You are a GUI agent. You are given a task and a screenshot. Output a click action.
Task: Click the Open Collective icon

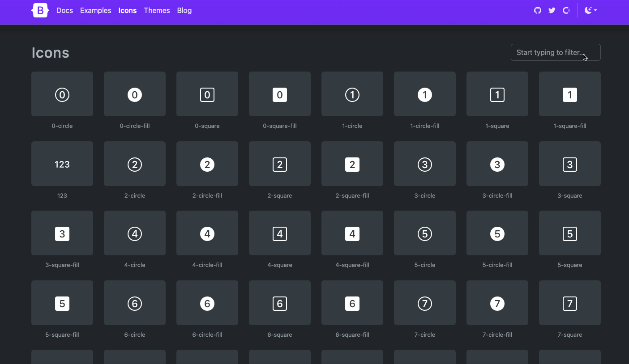pos(566,10)
